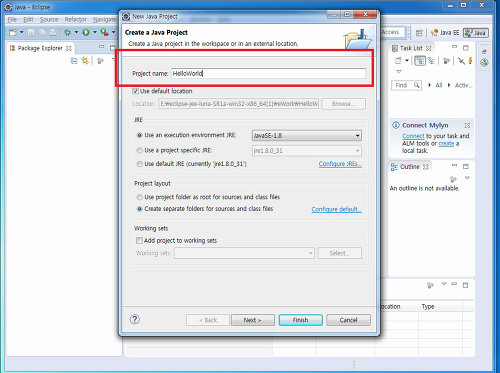Click the Save All icon in toolbar
Screen dimensions: 500x373
coord(42,32)
